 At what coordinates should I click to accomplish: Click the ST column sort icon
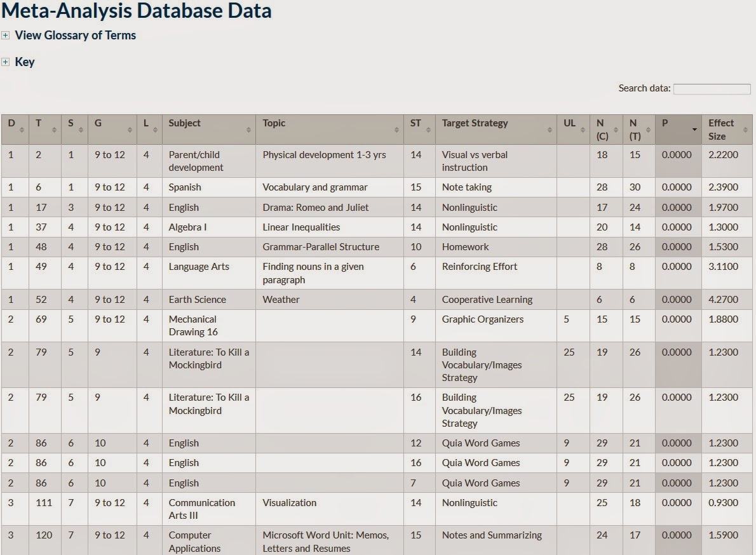coord(428,130)
